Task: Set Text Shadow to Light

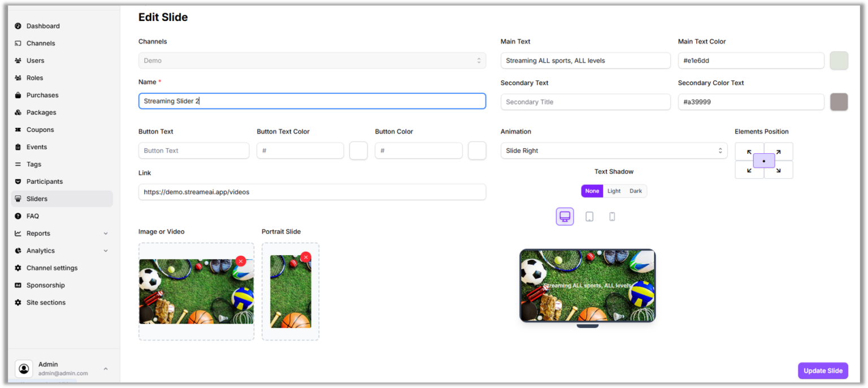Action: point(614,191)
